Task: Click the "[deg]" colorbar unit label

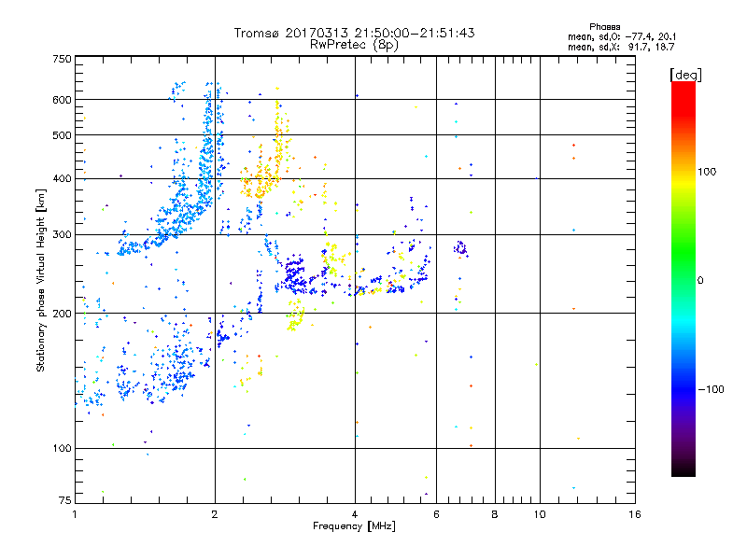Action: (685, 75)
